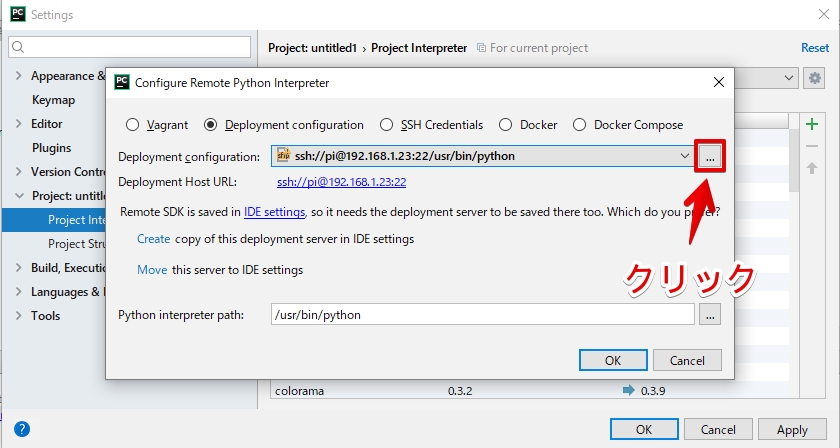Select Project Interpreter tree item
The image size is (840, 448).
click(77, 220)
